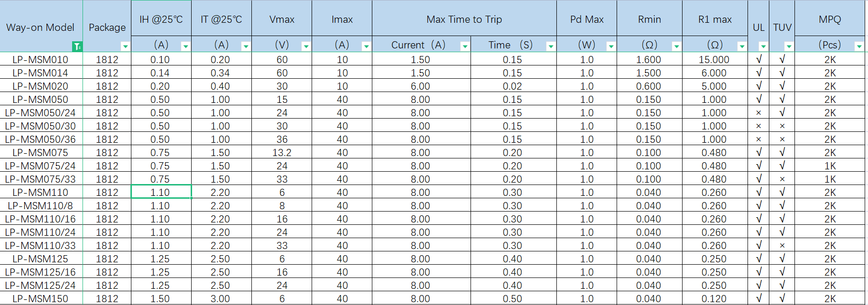Open the IH @25℃ column filter arrow
Screen dimensions: 868x305
[x=185, y=46]
